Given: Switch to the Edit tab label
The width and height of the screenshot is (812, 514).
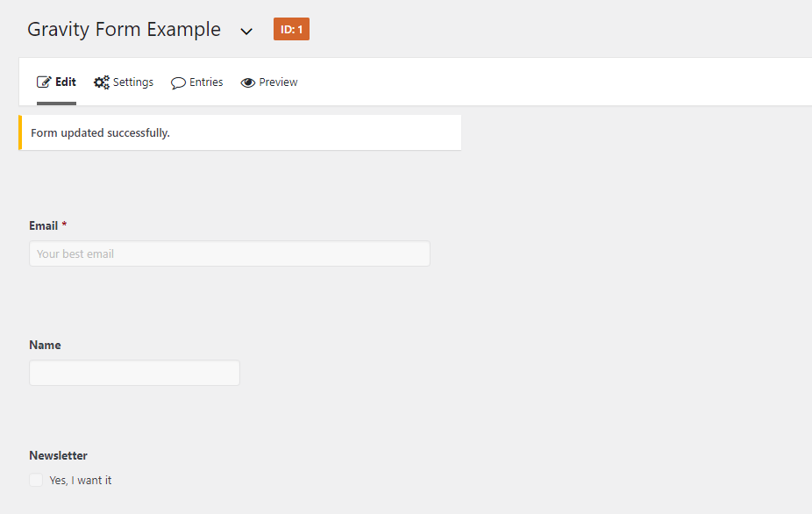Looking at the screenshot, I should tap(66, 82).
